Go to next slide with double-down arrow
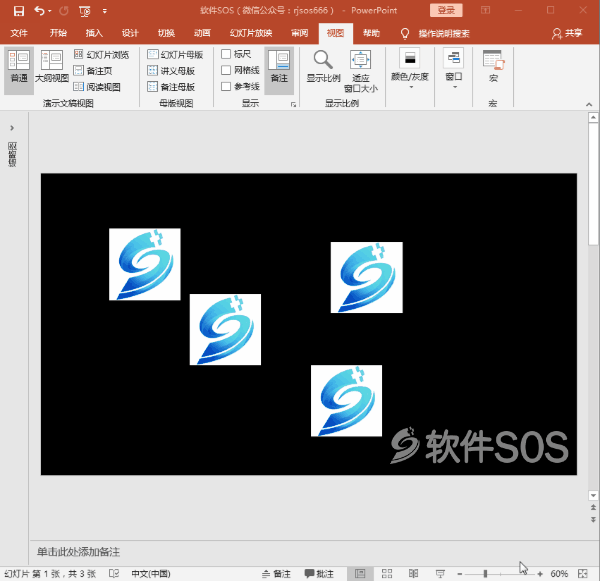The height and width of the screenshot is (581, 600). (x=593, y=519)
